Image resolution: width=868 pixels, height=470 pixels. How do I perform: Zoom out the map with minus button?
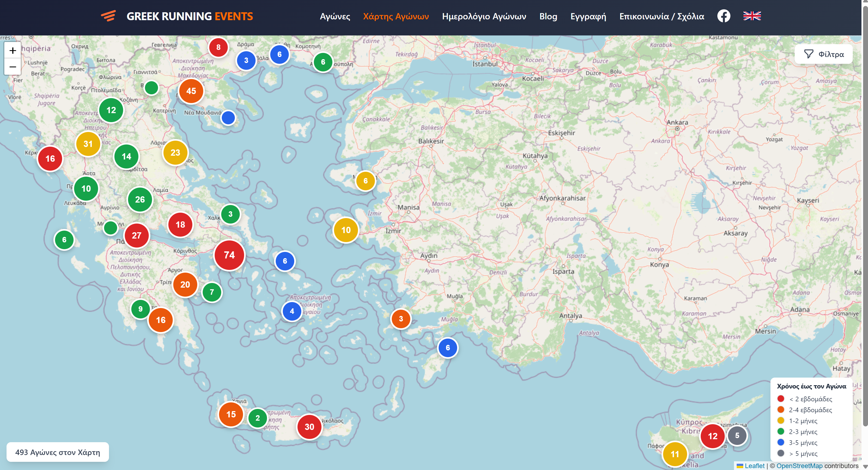tap(13, 67)
